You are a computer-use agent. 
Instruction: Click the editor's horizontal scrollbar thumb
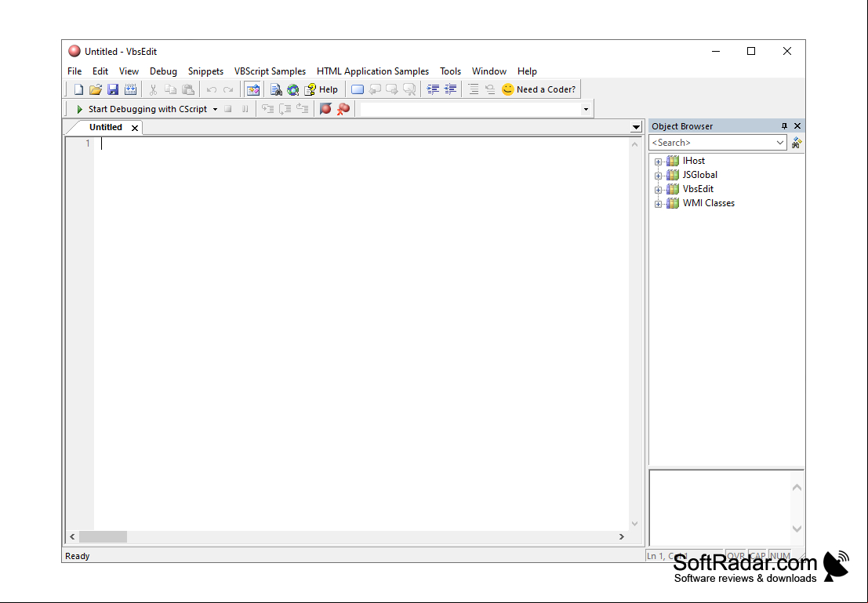103,536
